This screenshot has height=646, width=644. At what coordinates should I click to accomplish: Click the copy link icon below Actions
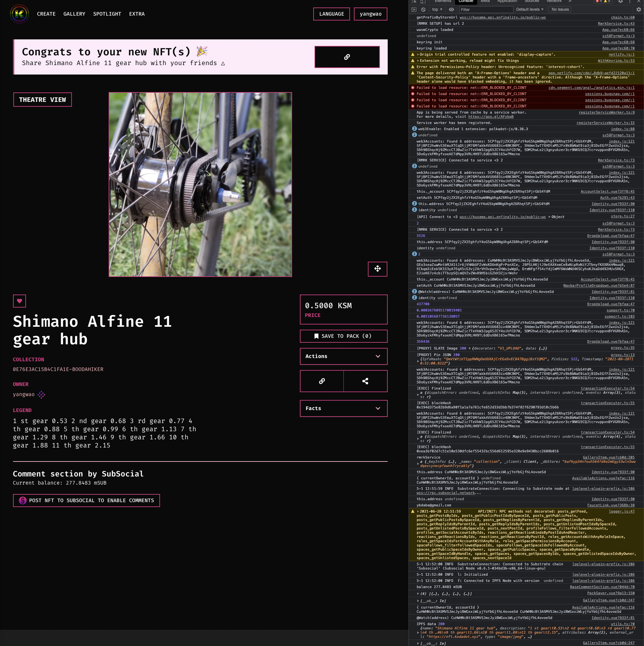[x=322, y=381]
